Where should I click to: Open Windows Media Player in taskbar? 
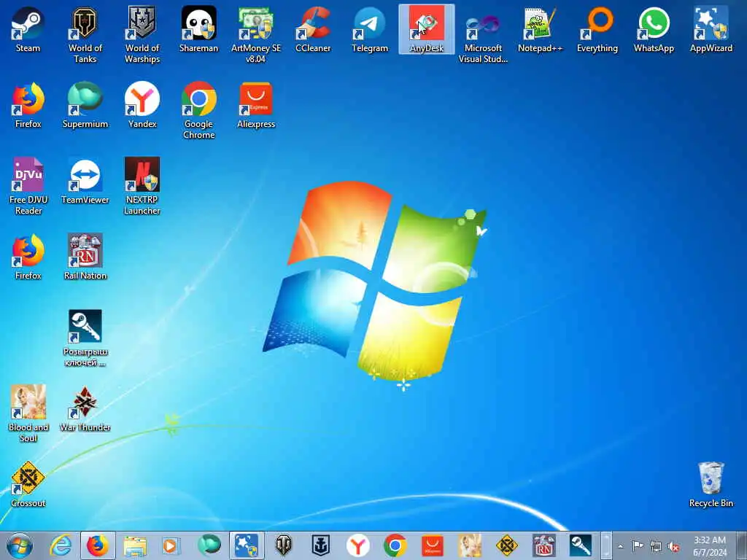(171, 545)
